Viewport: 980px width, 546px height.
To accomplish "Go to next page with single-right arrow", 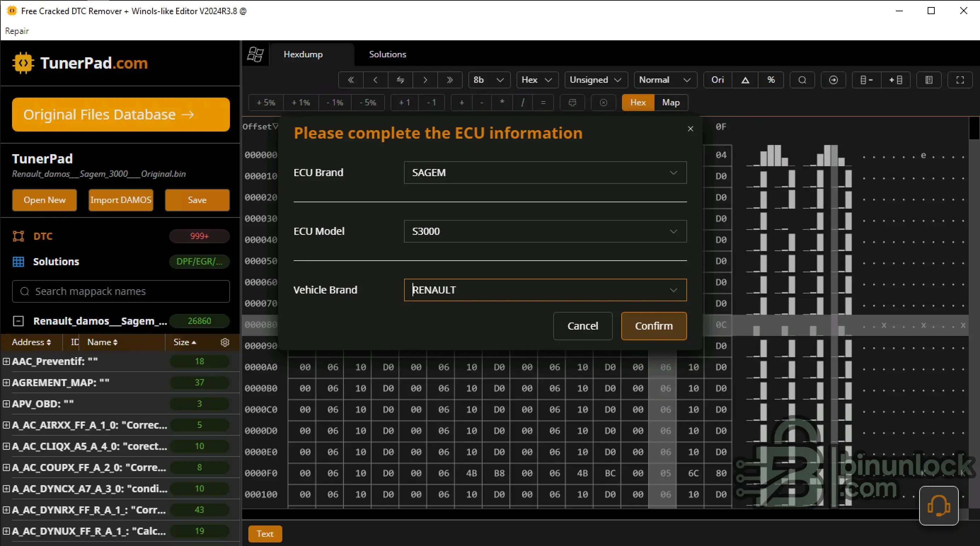I will [x=425, y=80].
